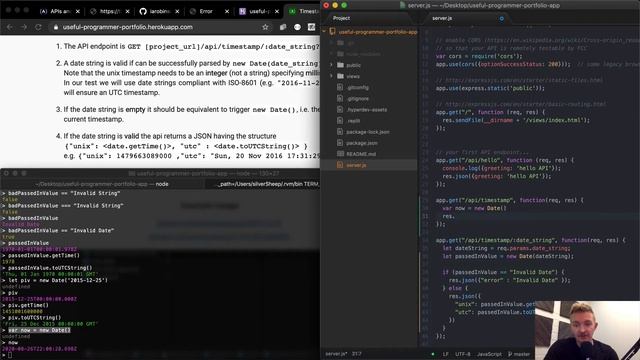Select the server.js editor tab
Screen dimensions: 640x360
click(442, 18)
